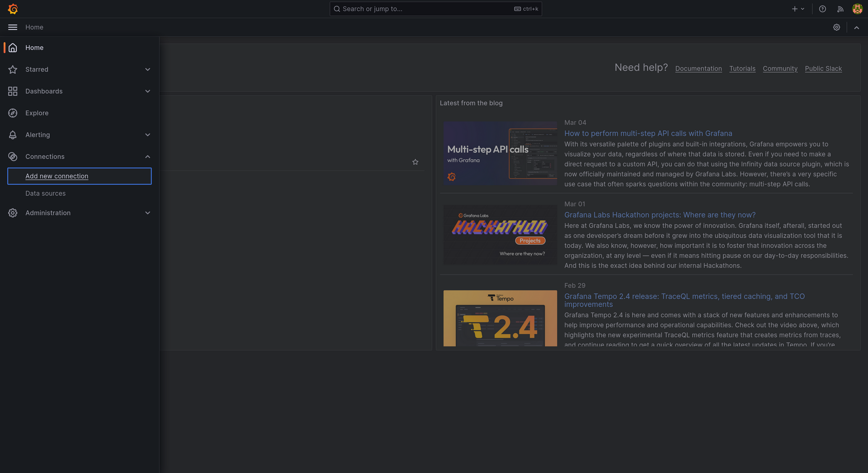
Task: Select Add new connection
Action: pos(80,176)
